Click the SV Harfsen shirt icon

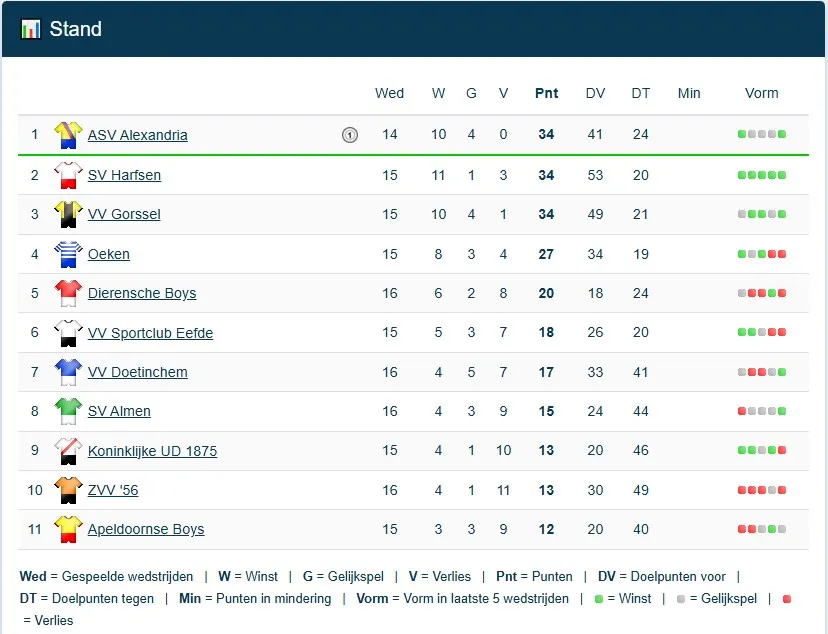pyautogui.click(x=68, y=175)
